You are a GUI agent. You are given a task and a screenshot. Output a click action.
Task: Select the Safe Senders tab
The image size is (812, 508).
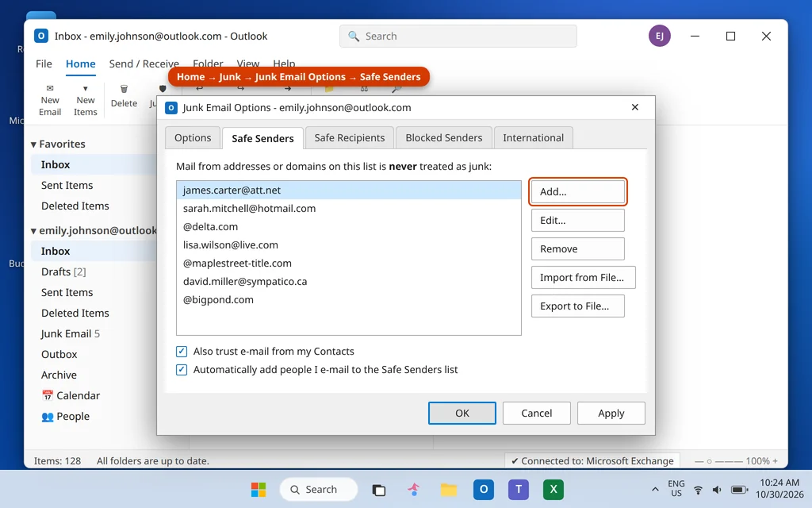coord(262,138)
